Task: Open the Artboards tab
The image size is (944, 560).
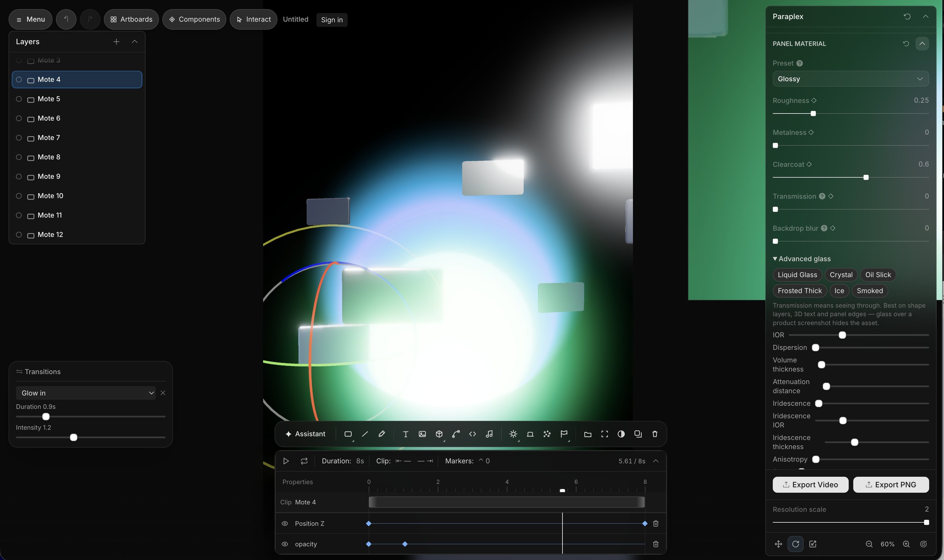Action: tap(131, 19)
